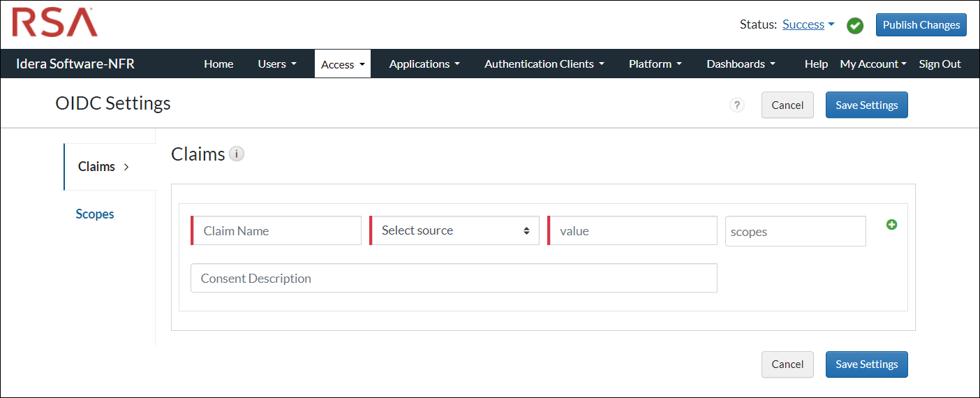980x398 pixels.
Task: Open the Status Success dropdown
Action: (808, 24)
